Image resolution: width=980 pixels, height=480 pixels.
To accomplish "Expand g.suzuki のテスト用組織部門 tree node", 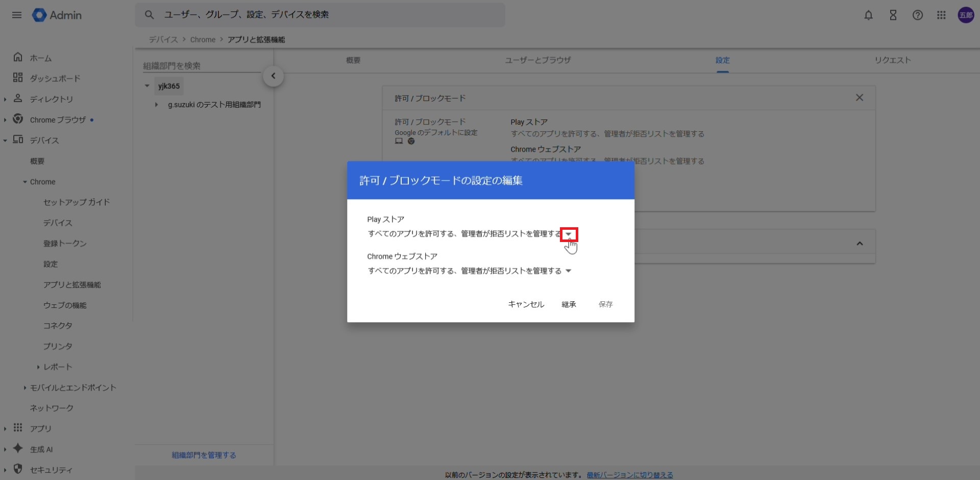I will [156, 105].
